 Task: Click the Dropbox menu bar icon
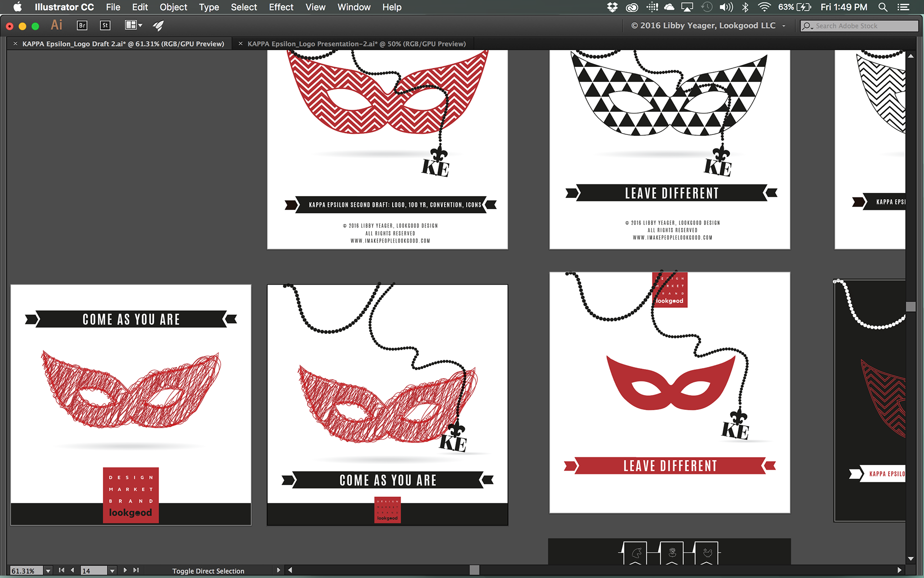tap(612, 7)
